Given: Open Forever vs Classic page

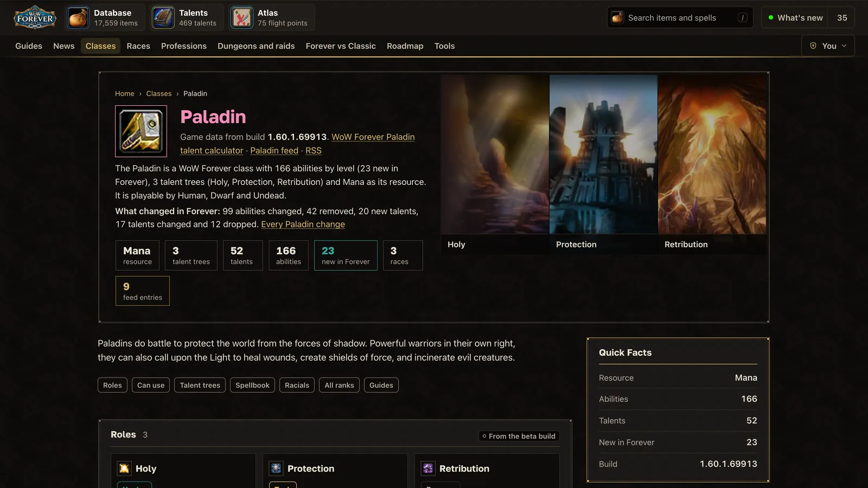Looking at the screenshot, I should point(341,46).
